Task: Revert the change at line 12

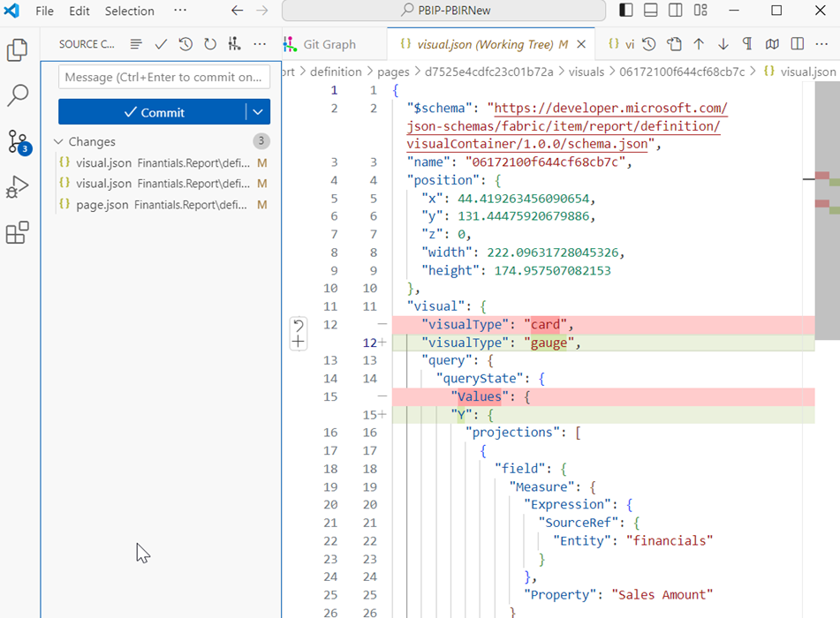Action: (x=299, y=325)
